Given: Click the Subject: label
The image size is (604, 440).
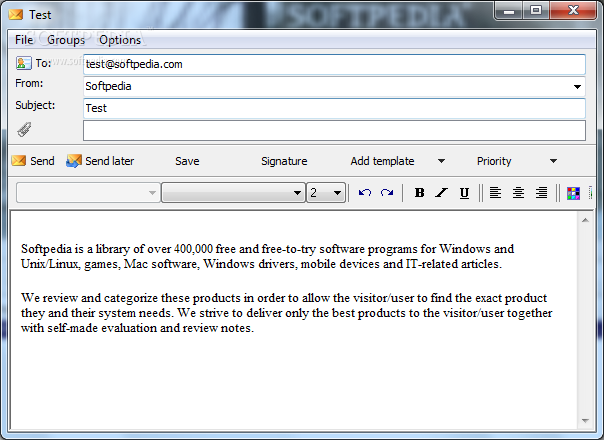Looking at the screenshot, I should 35,105.
